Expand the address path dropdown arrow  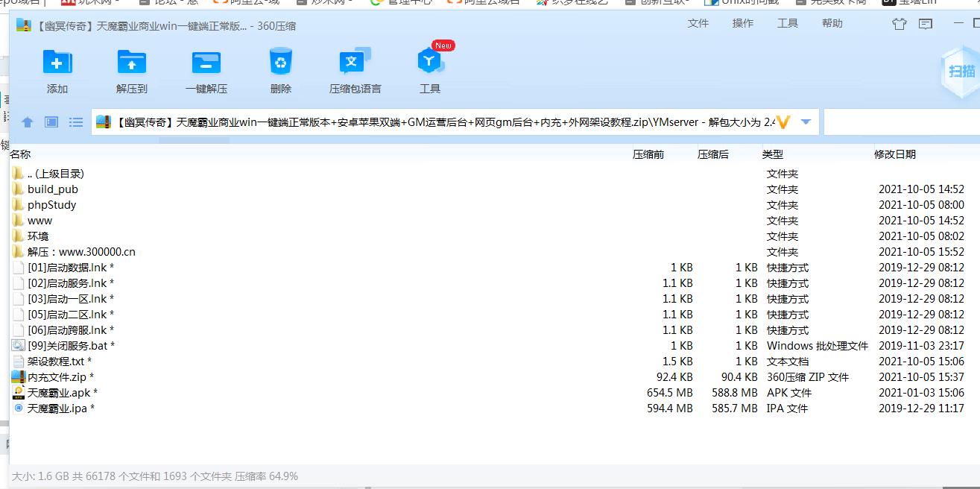point(806,122)
